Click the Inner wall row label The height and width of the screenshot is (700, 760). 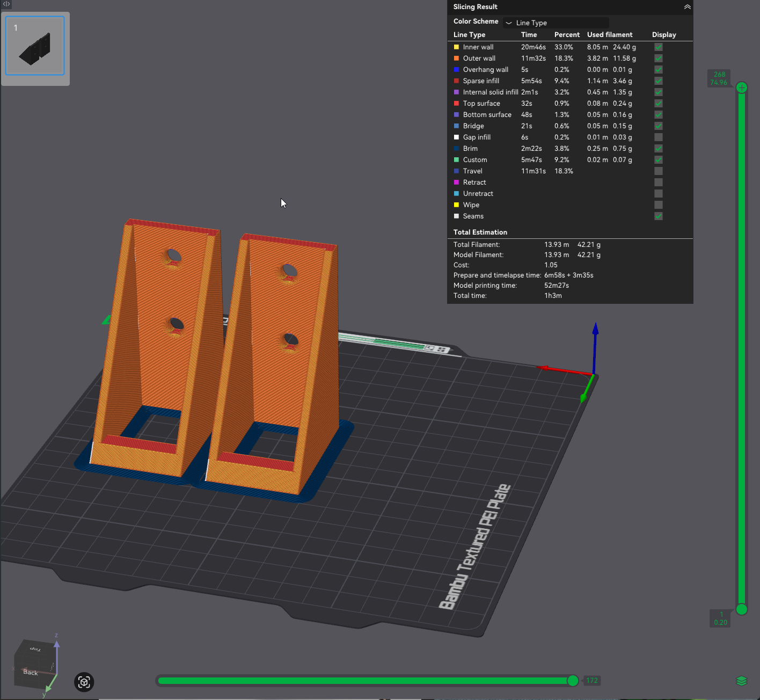478,47
